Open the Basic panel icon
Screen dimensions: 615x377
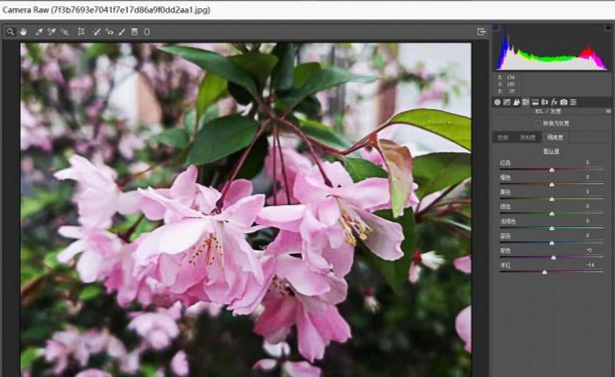[497, 102]
